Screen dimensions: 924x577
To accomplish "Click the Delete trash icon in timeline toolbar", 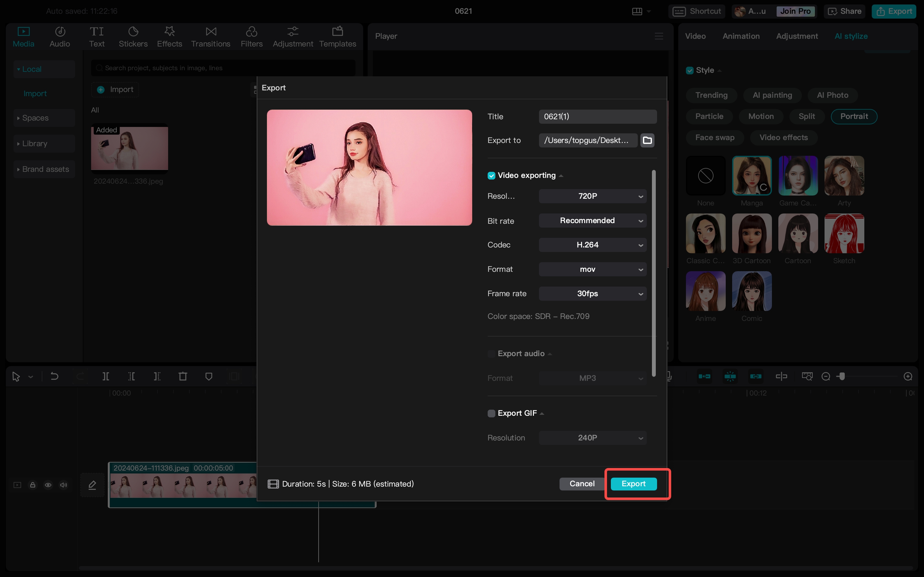I will pyautogui.click(x=183, y=377).
